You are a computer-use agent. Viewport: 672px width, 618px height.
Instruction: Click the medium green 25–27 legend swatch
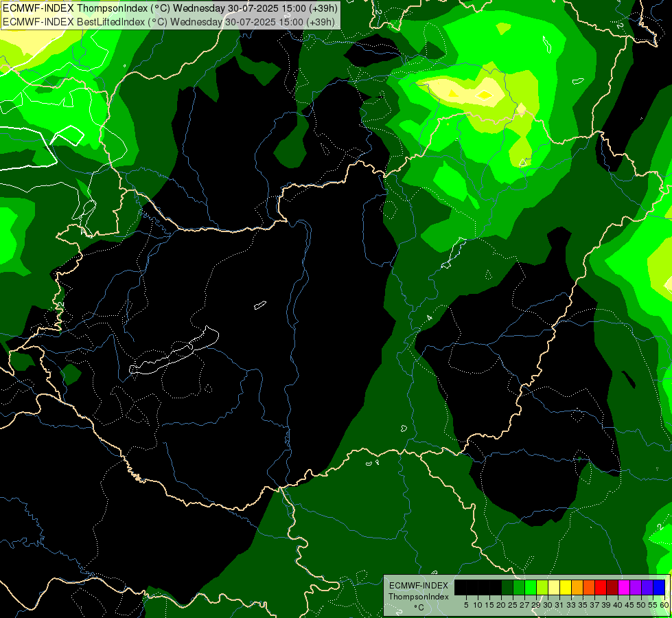[519, 587]
